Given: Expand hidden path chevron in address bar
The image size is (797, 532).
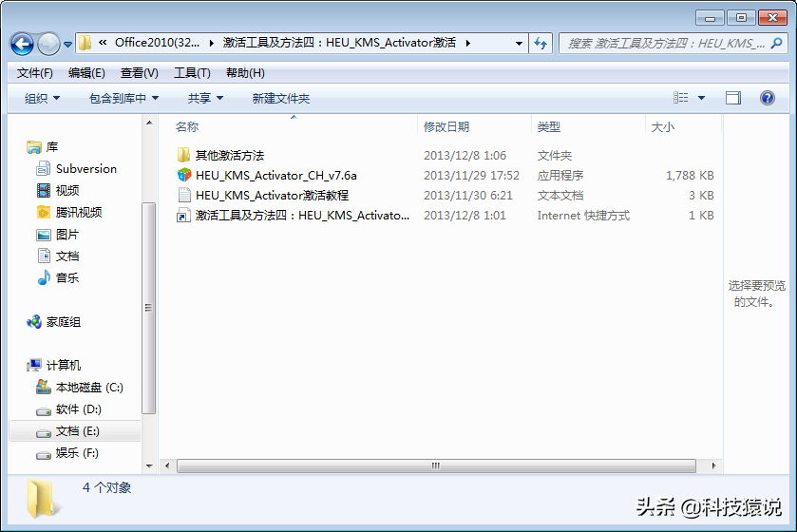Looking at the screenshot, I should (103, 43).
